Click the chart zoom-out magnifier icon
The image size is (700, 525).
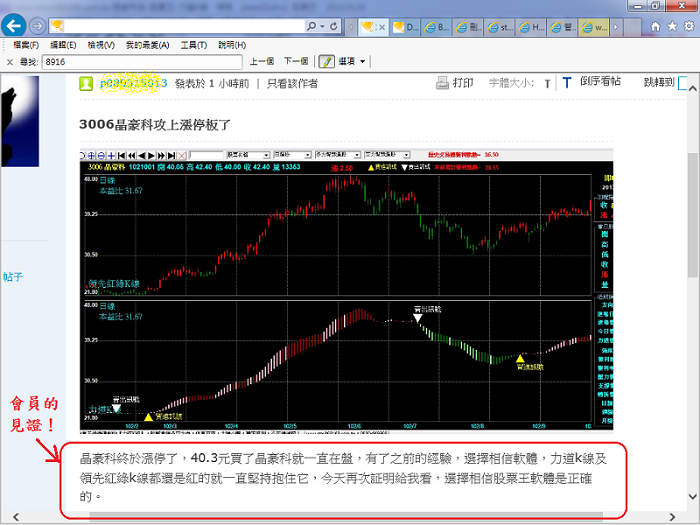pyautogui.click(x=101, y=155)
